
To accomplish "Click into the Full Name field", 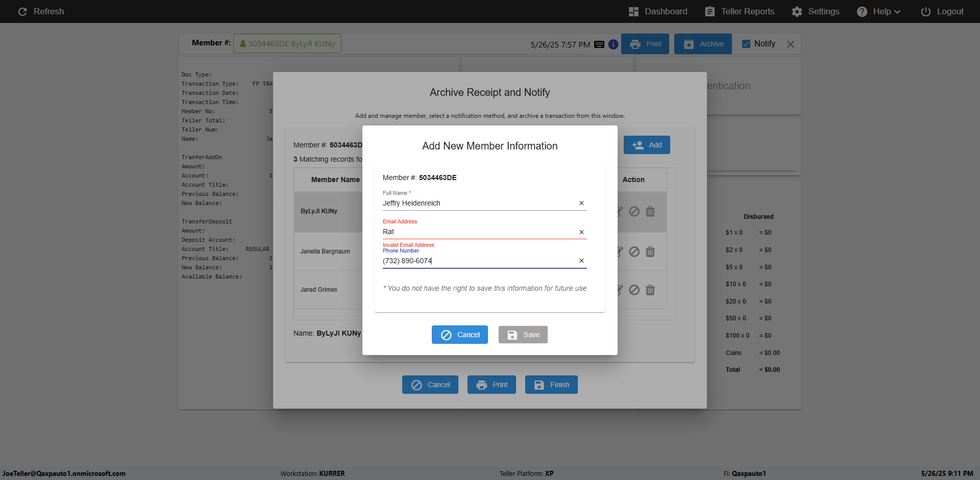I will pyautogui.click(x=479, y=203).
